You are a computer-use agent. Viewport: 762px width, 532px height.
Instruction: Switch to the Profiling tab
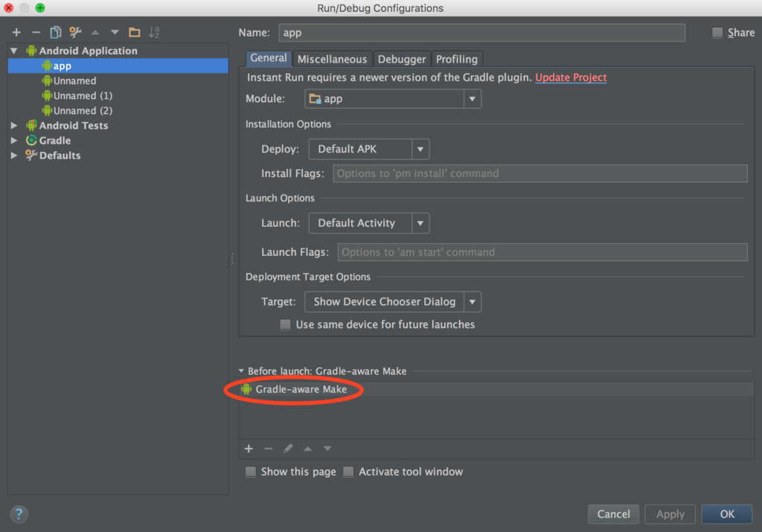pyautogui.click(x=456, y=60)
